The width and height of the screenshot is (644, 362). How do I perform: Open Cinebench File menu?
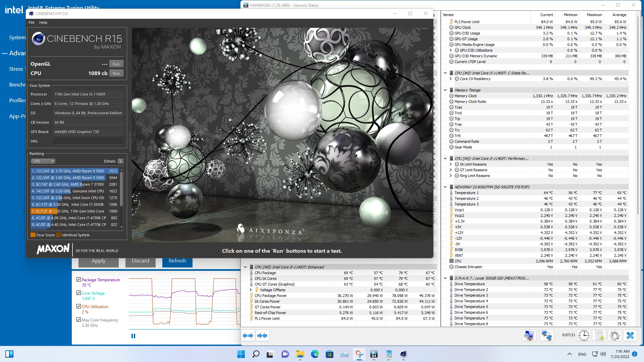tap(32, 22)
